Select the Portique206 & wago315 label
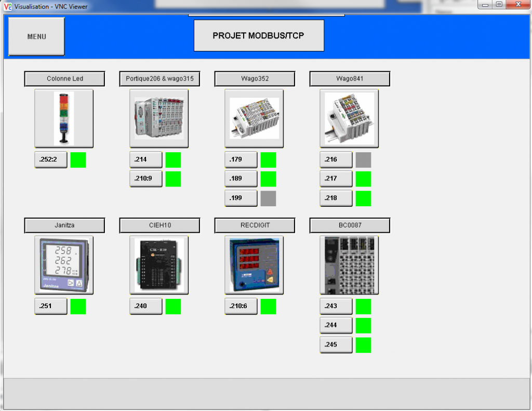The height and width of the screenshot is (411, 532). click(159, 79)
